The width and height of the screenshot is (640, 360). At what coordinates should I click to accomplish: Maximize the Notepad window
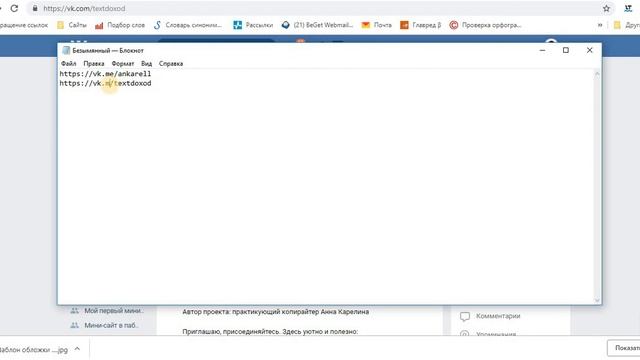tap(566, 50)
